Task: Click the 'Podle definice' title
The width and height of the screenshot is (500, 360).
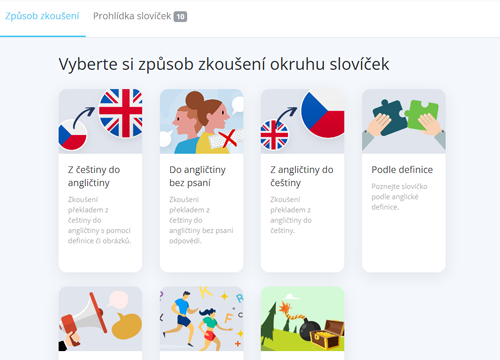Action: pos(402,170)
